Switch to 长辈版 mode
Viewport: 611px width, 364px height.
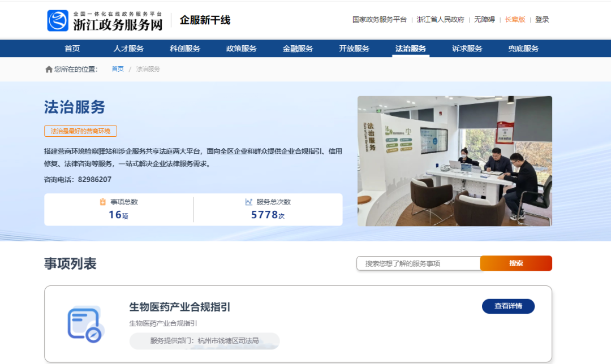pos(515,19)
